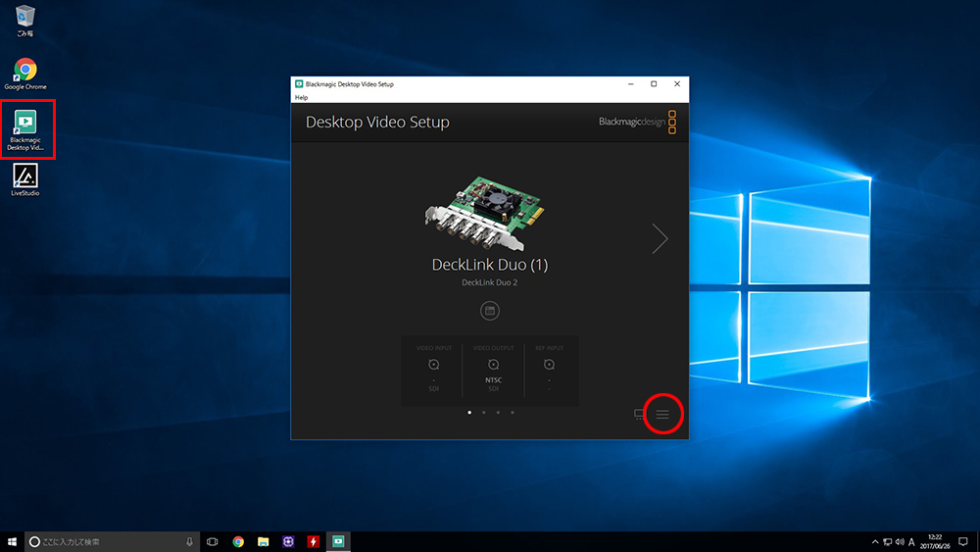
Task: Click the VIDEO INPUT SDI connector icon
Action: [434, 365]
